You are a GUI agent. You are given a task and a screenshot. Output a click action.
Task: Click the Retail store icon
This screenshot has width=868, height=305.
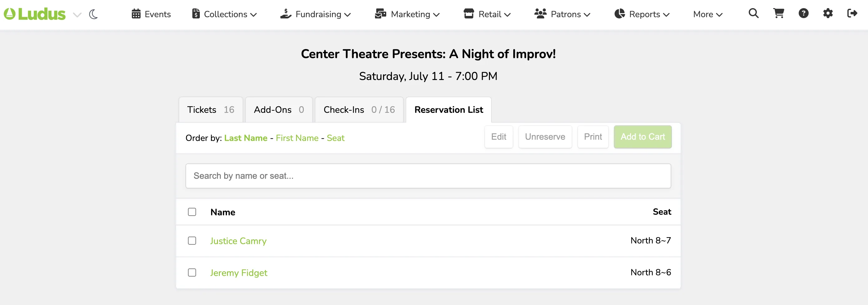click(x=469, y=14)
